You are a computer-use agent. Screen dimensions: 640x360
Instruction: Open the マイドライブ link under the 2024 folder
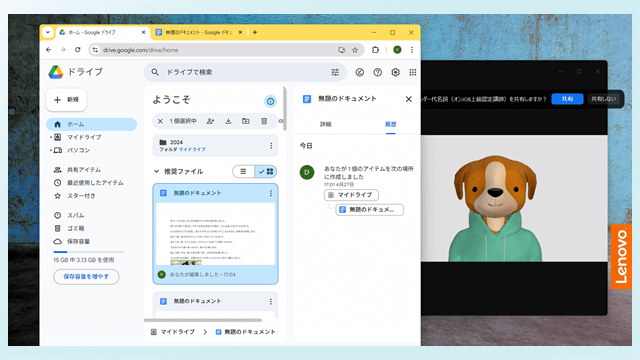click(x=192, y=150)
